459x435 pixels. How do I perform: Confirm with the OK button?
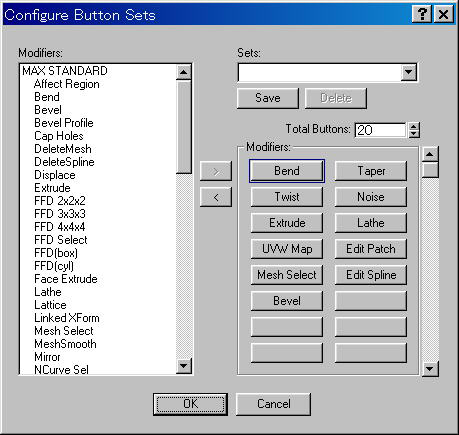(x=190, y=404)
